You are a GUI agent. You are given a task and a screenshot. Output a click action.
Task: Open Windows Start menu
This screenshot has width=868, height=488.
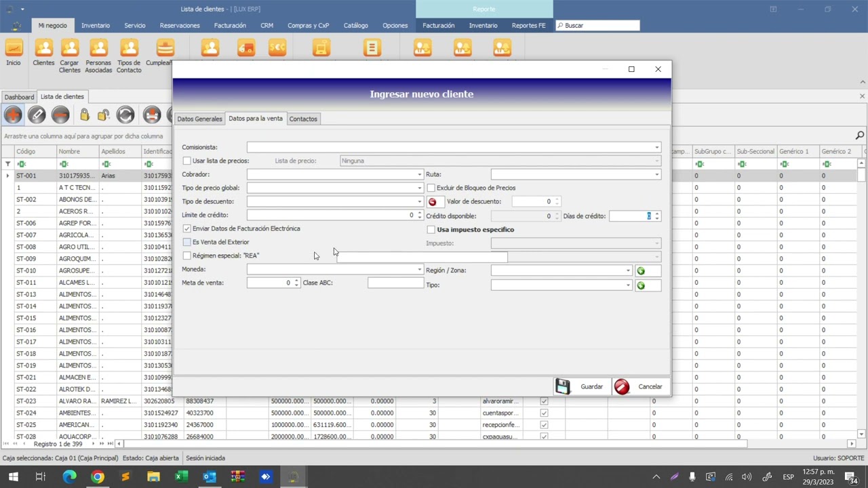[13, 477]
